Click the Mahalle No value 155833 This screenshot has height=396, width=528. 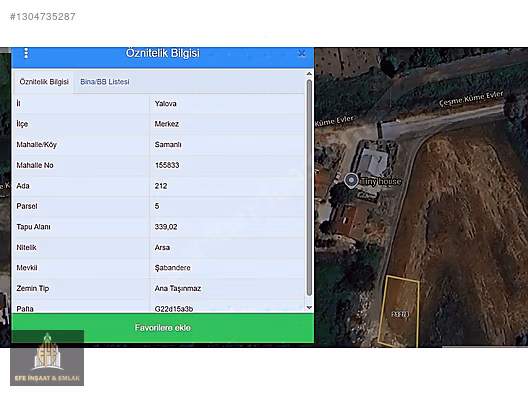pos(167,165)
